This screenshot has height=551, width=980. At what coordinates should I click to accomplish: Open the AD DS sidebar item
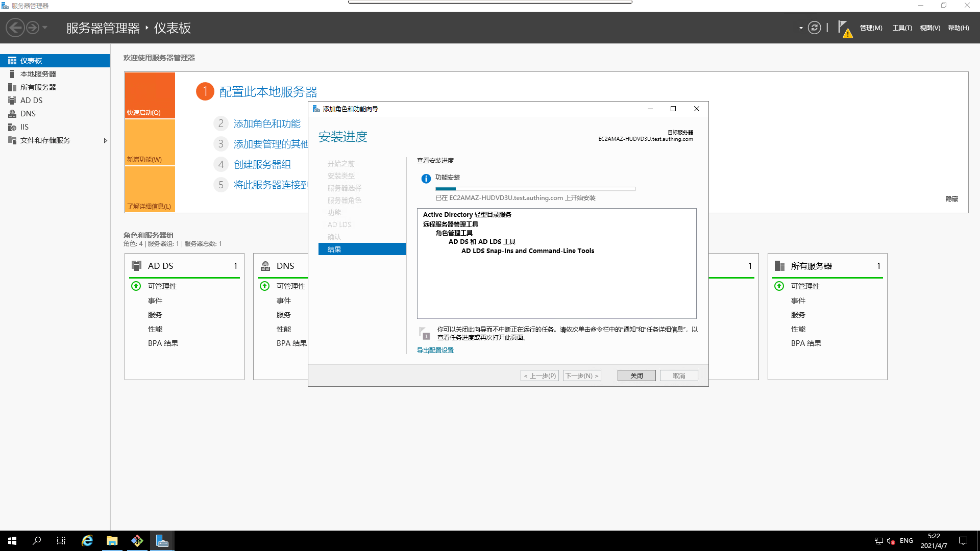tap(31, 101)
